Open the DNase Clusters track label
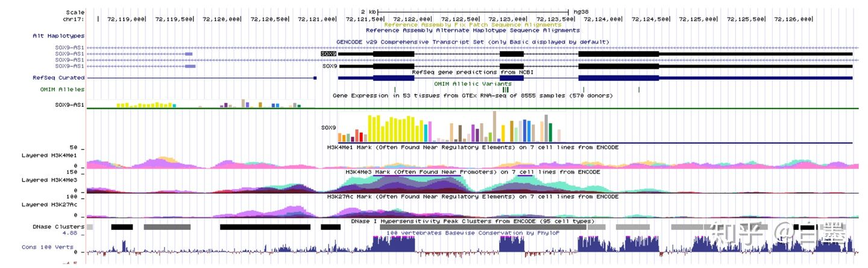This screenshot has width=868, height=268. tap(58, 226)
